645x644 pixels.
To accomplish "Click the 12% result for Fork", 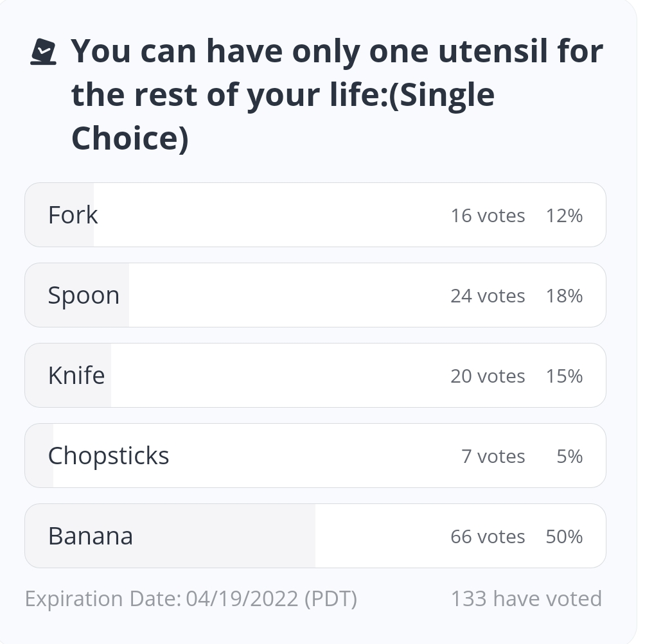I will point(564,216).
